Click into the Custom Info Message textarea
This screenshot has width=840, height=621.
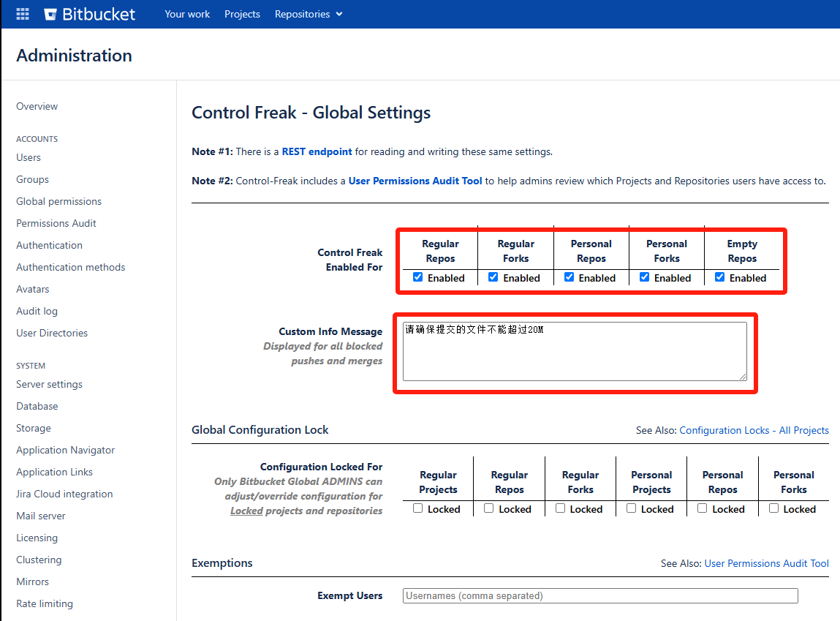pos(575,352)
